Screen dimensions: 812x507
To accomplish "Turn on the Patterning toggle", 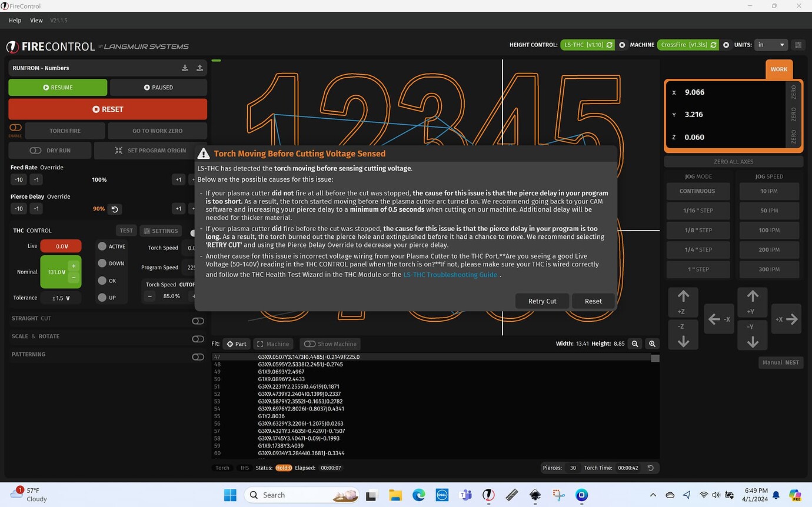I will coord(198,357).
